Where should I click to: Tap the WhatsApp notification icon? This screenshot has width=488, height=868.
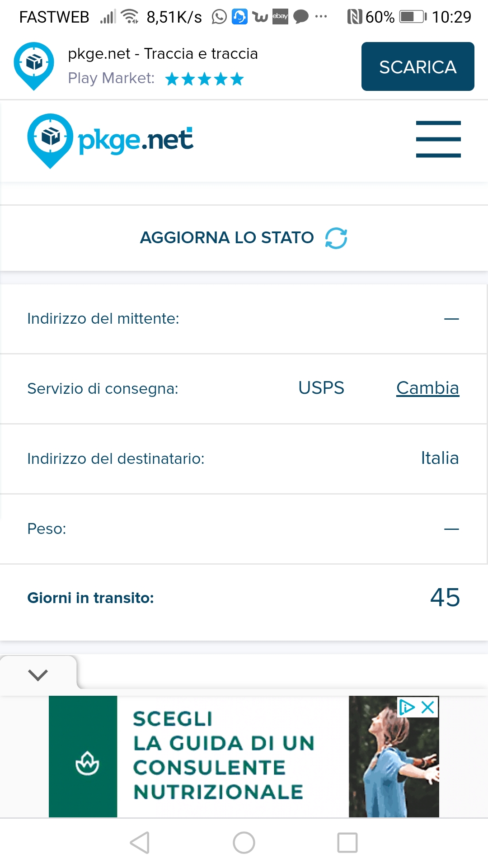point(219,17)
